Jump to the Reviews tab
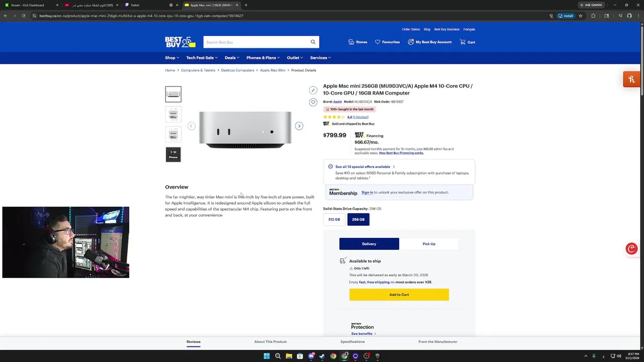Viewport: 644px width, 362px height. click(193, 342)
